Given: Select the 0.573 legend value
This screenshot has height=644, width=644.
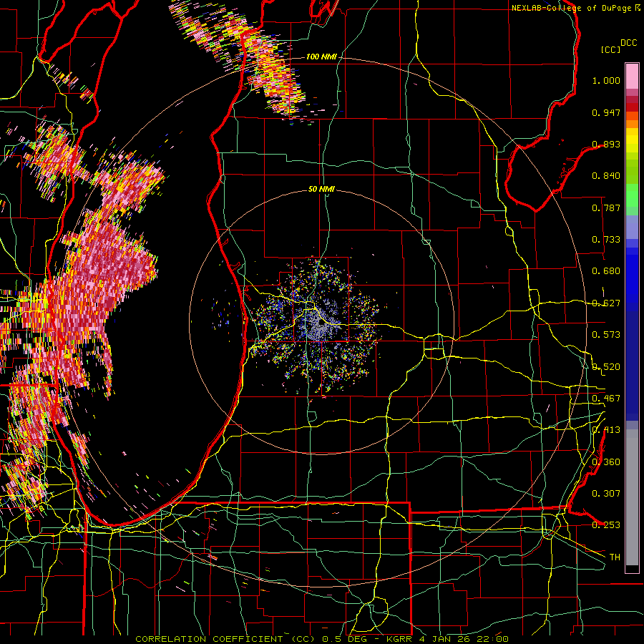Looking at the screenshot, I should (606, 335).
